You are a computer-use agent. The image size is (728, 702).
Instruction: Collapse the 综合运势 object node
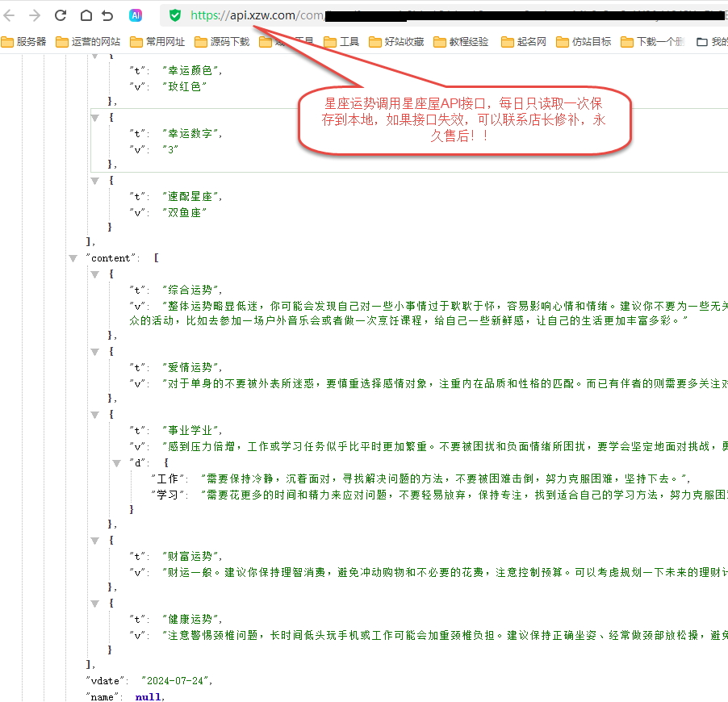pos(95,274)
